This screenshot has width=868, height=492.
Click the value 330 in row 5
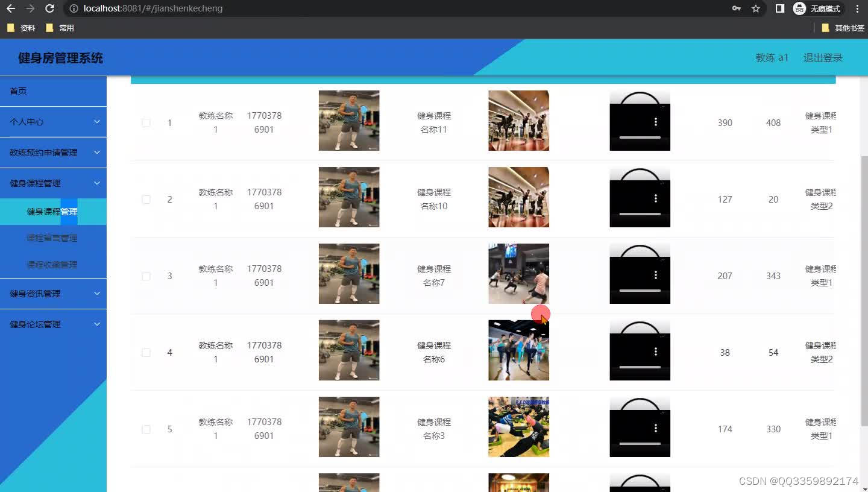click(773, 429)
